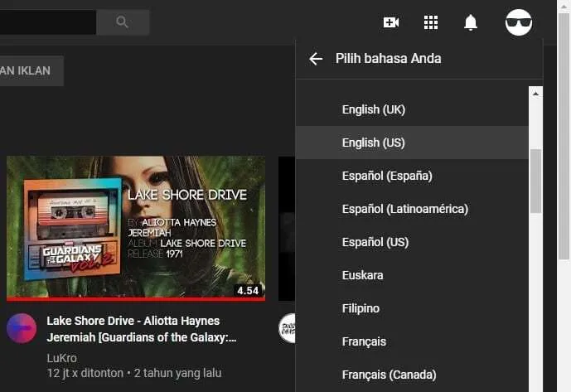Open the Lake Shore Drive video title
571x392 pixels.
click(142, 329)
